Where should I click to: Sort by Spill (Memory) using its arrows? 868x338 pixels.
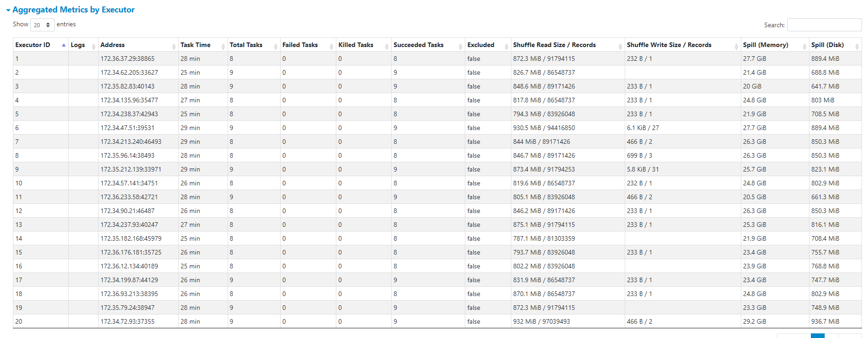(804, 46)
